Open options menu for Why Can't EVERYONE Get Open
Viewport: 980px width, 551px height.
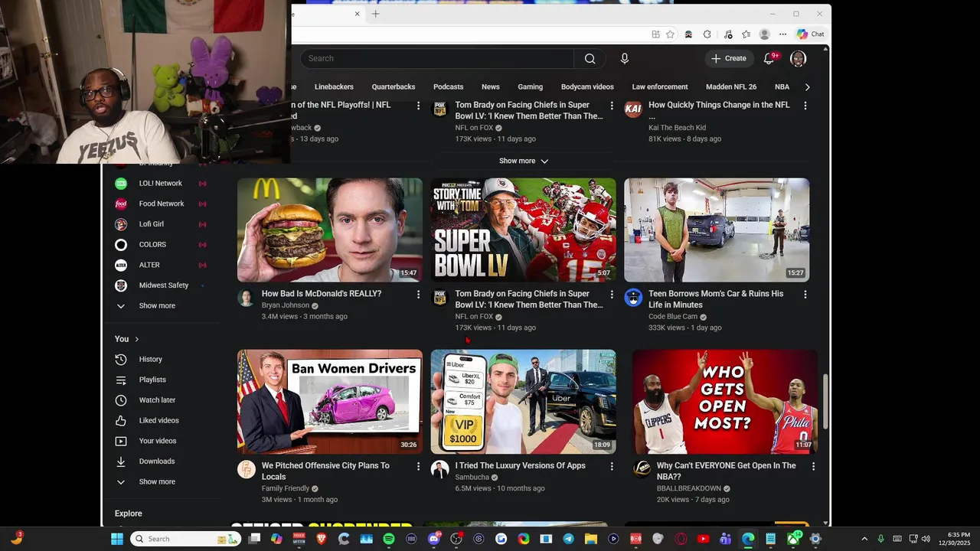point(813,466)
